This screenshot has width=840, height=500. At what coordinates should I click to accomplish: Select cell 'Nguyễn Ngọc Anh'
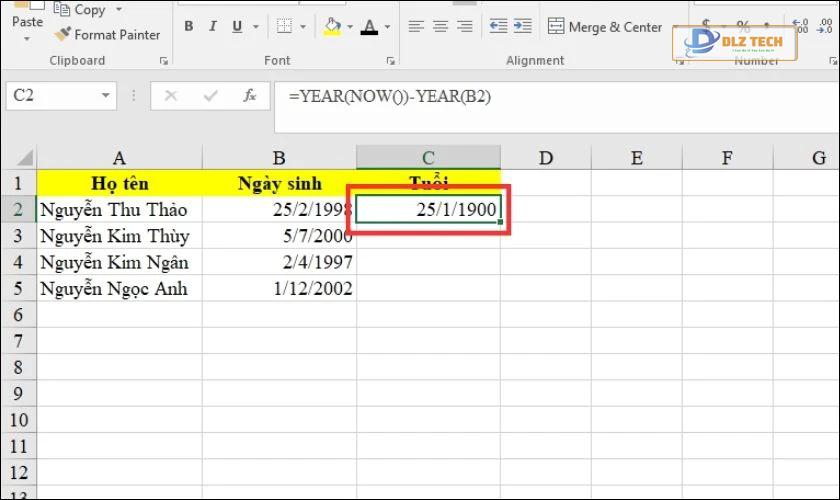click(119, 288)
